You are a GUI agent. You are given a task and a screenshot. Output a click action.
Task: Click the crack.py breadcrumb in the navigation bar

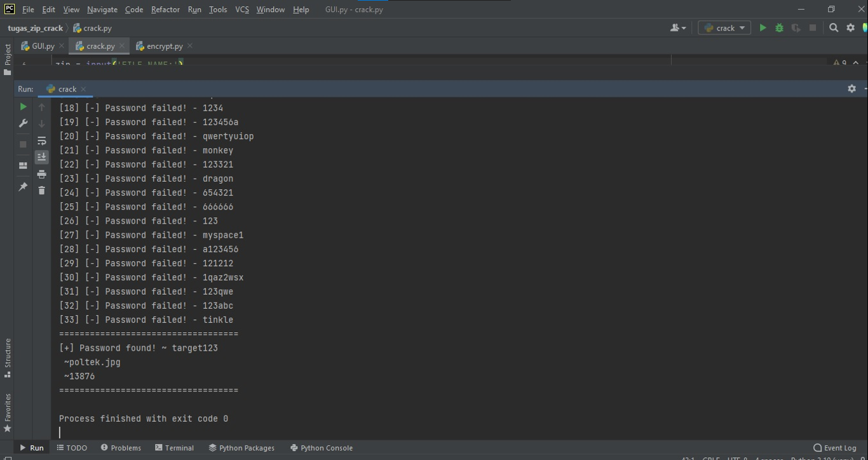pyautogui.click(x=92, y=28)
